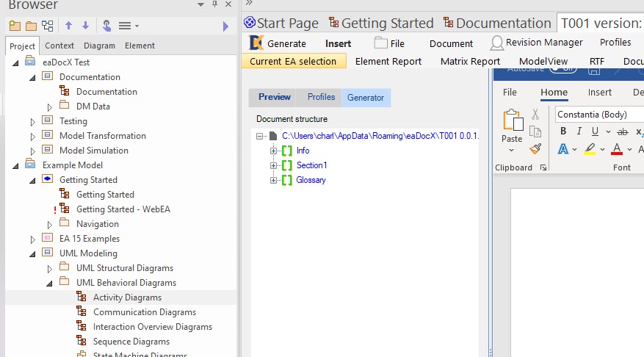Choose ModelView option
644x357 pixels.
click(543, 61)
